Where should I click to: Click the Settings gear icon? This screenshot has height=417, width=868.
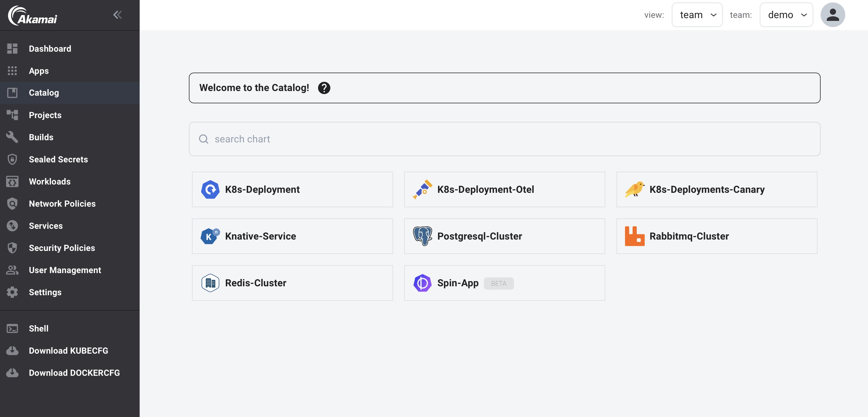[13, 292]
